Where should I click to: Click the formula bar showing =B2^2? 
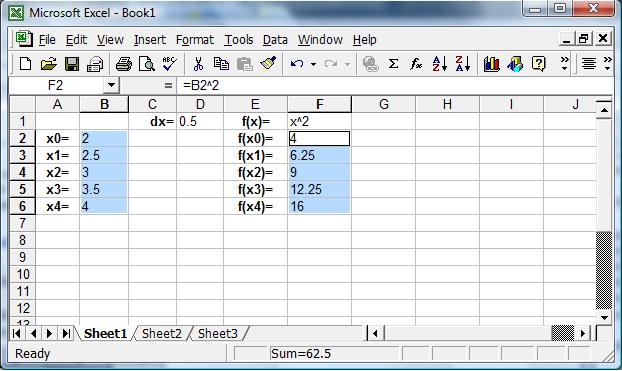click(395, 85)
